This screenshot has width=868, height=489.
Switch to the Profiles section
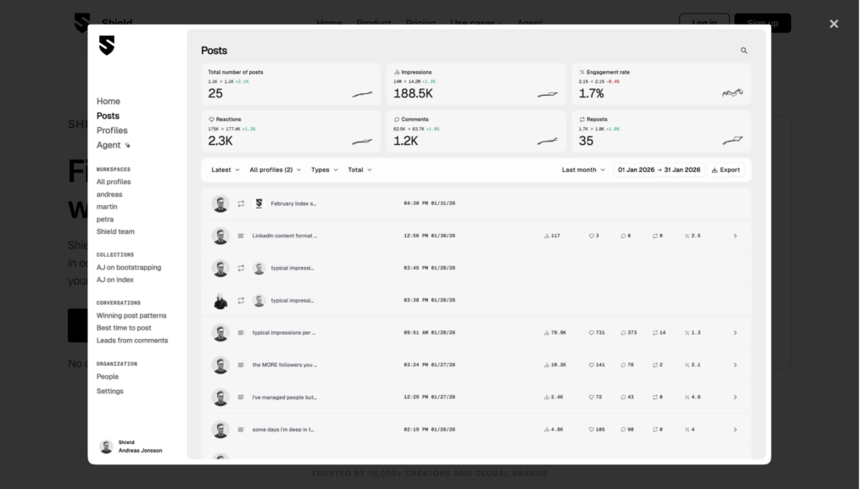click(x=112, y=130)
